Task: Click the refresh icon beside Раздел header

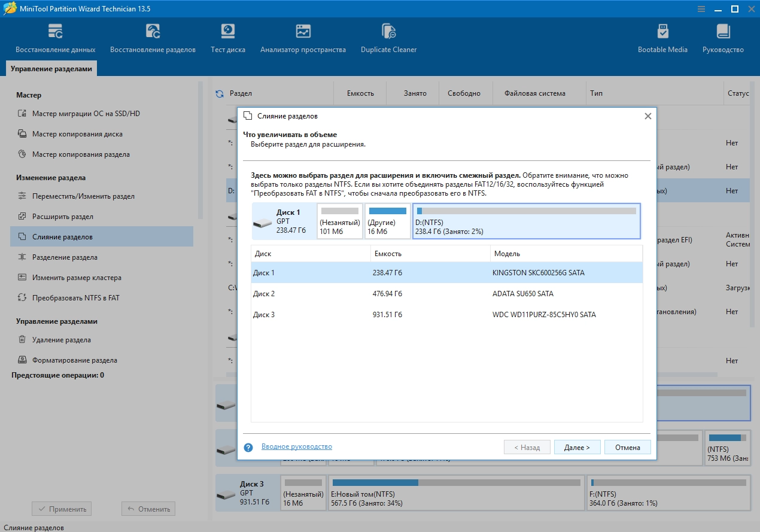Action: 219,94
